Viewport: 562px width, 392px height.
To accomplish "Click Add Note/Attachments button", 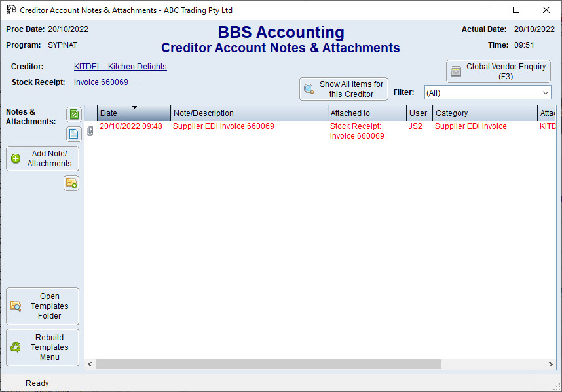I will [x=43, y=158].
